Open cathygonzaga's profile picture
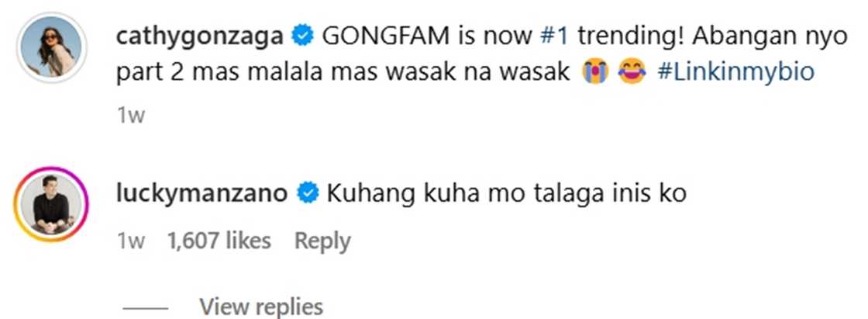This screenshot has height=319, width=868. tap(50, 49)
